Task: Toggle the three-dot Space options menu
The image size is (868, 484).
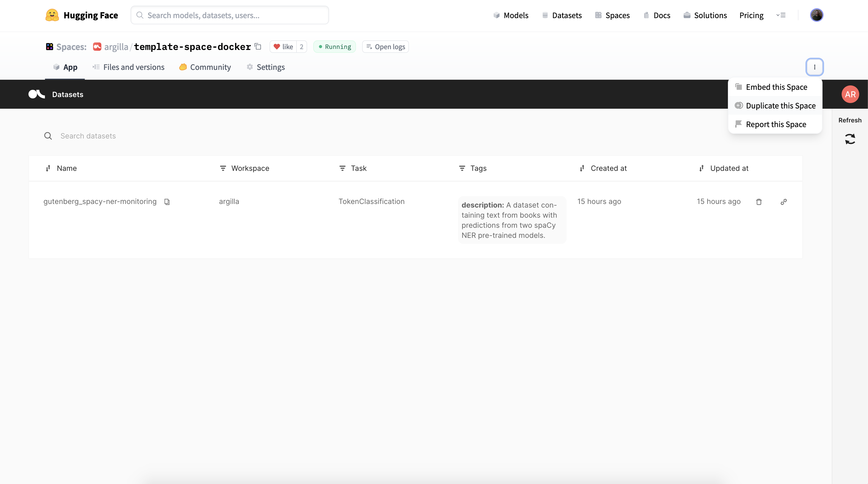Action: pos(814,67)
